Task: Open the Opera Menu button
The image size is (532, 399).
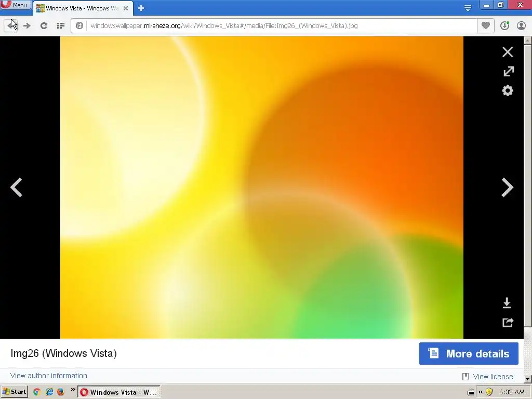Action: 15,5
